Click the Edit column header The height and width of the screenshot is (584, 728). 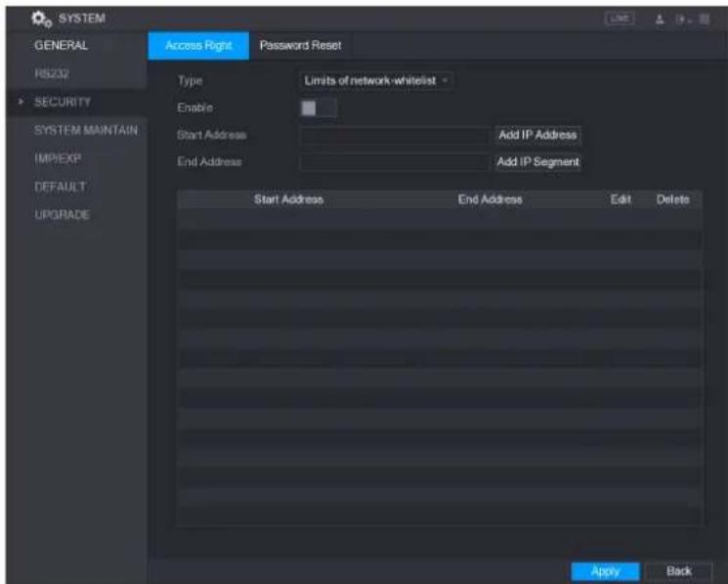click(621, 199)
